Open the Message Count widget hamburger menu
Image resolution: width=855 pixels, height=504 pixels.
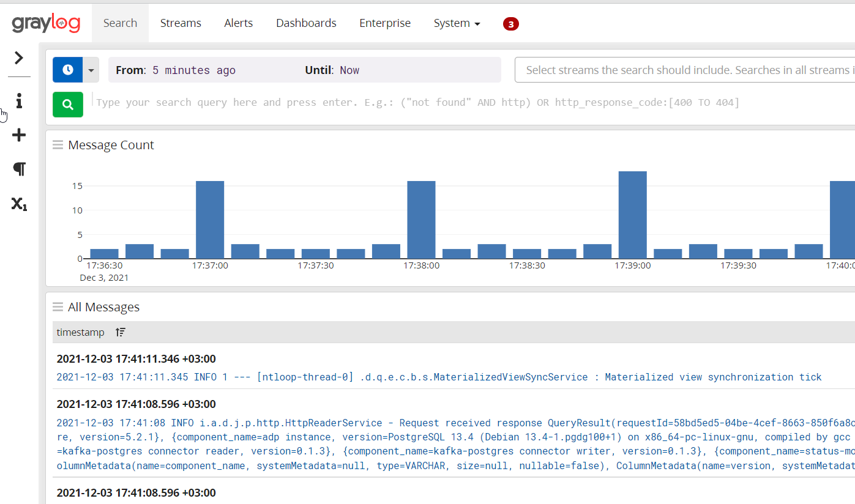tap(58, 144)
